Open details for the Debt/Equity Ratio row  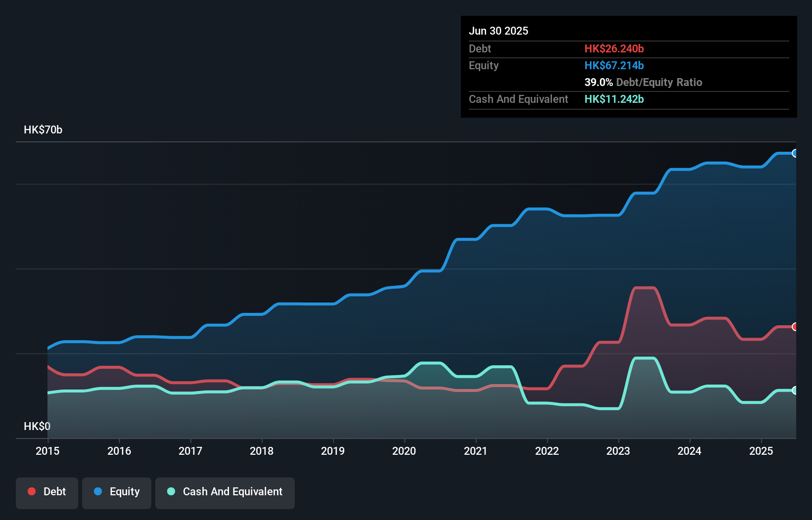643,83
